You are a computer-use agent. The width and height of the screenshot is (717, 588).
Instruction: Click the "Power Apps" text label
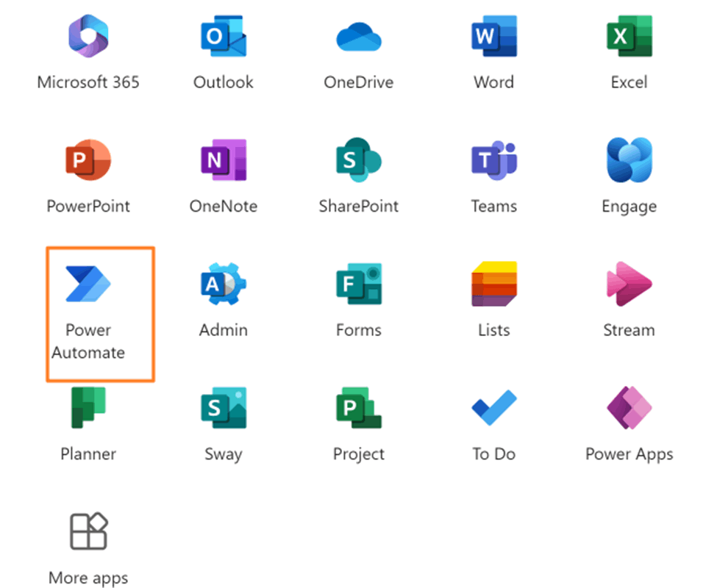tap(629, 454)
